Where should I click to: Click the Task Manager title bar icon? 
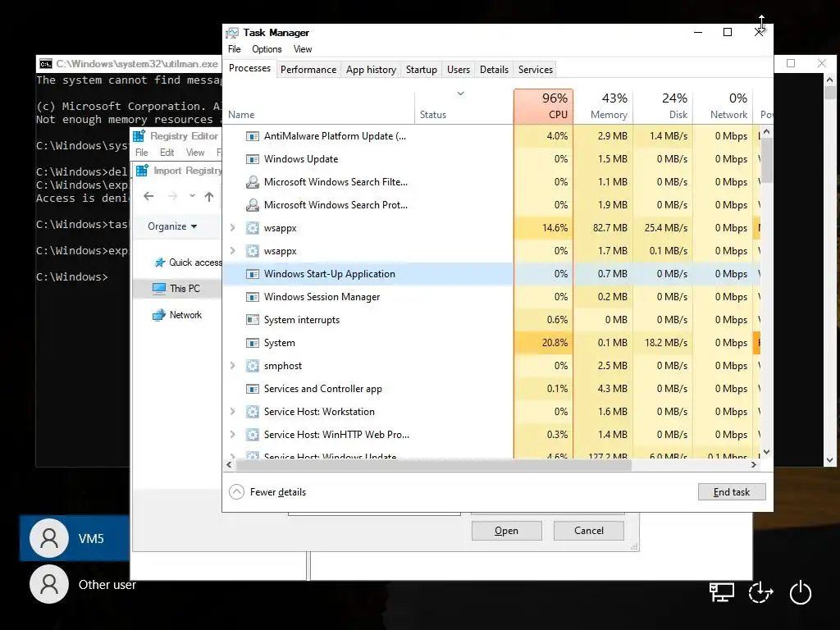(232, 33)
